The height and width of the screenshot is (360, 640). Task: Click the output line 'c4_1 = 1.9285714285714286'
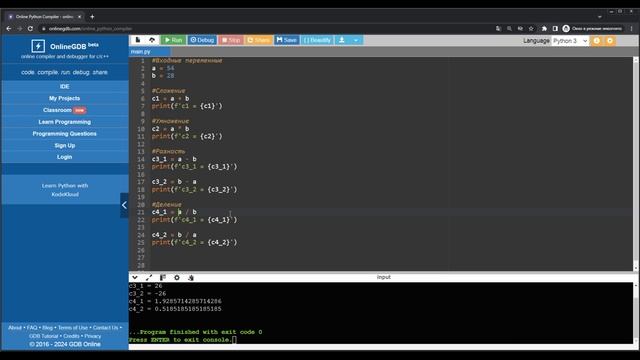(175, 301)
